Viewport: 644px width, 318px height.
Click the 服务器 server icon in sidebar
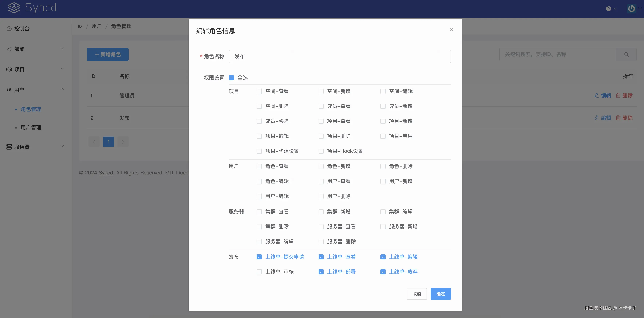[x=9, y=147]
